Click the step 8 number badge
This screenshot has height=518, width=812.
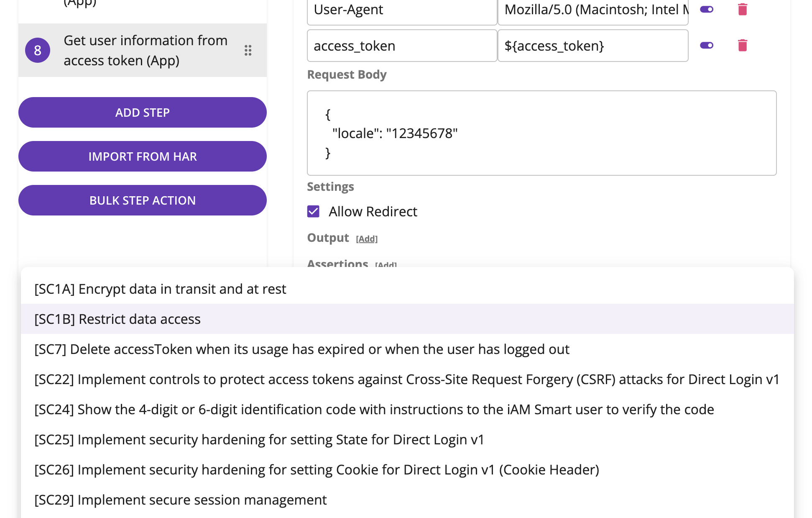38,50
